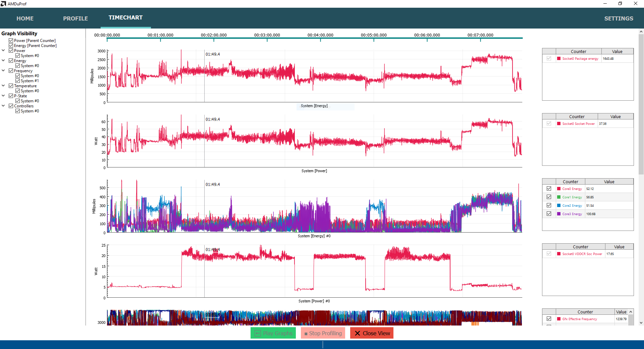Click the play icon in Play Graphs
The height and width of the screenshot is (349, 644).
pos(258,333)
